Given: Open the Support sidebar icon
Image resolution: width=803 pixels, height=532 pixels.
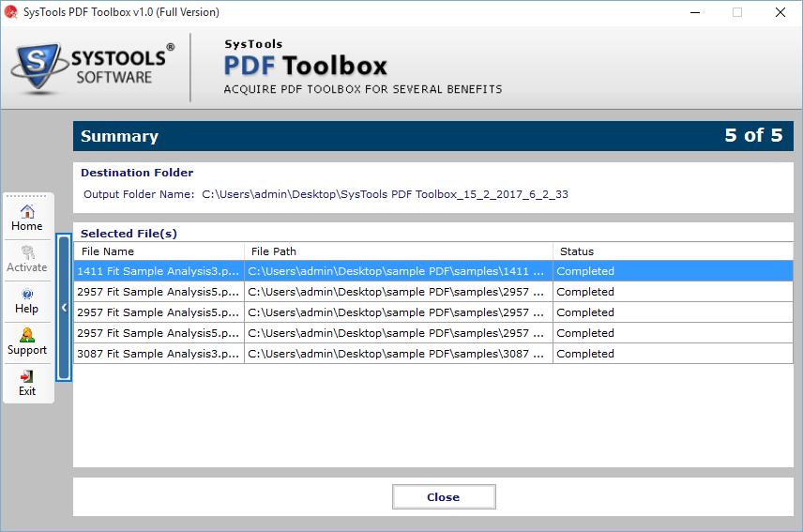Looking at the screenshot, I should pyautogui.click(x=27, y=342).
